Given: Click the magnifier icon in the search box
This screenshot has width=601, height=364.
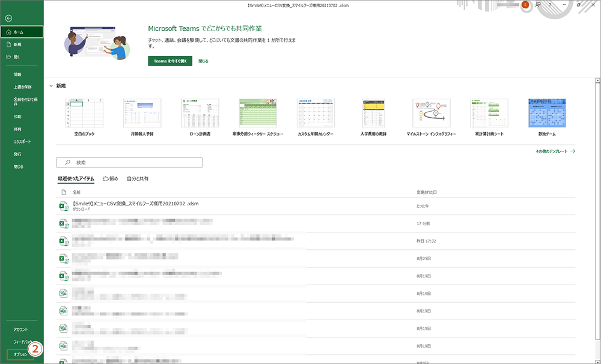Looking at the screenshot, I should pos(67,162).
